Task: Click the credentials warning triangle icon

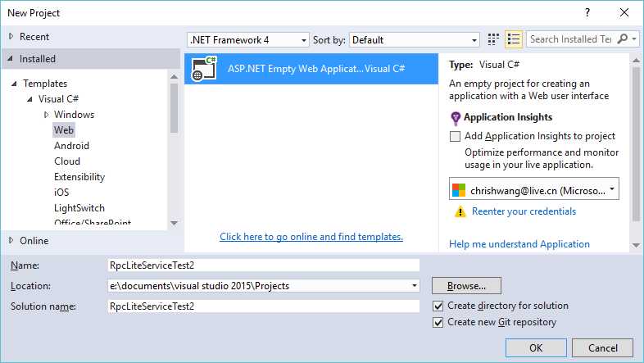Action: (460, 211)
